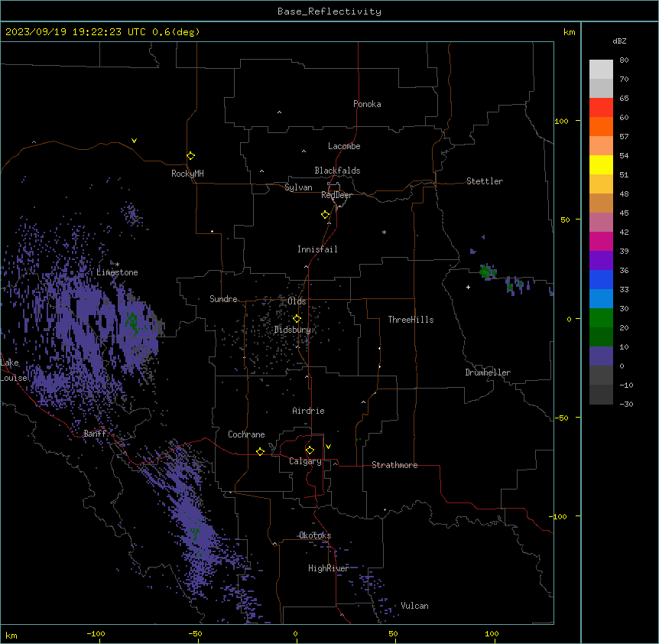Click the Stettler label
This screenshot has width=659, height=644.
pos(485,181)
